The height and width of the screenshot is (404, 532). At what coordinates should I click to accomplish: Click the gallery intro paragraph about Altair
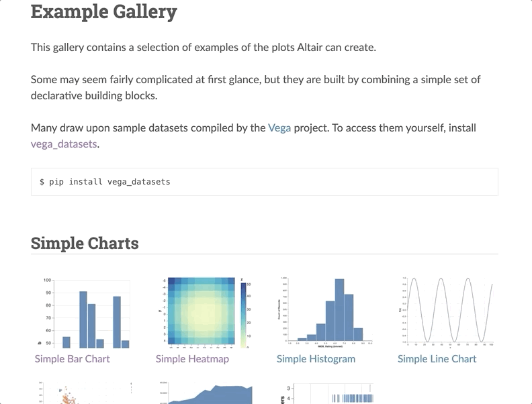coord(204,47)
